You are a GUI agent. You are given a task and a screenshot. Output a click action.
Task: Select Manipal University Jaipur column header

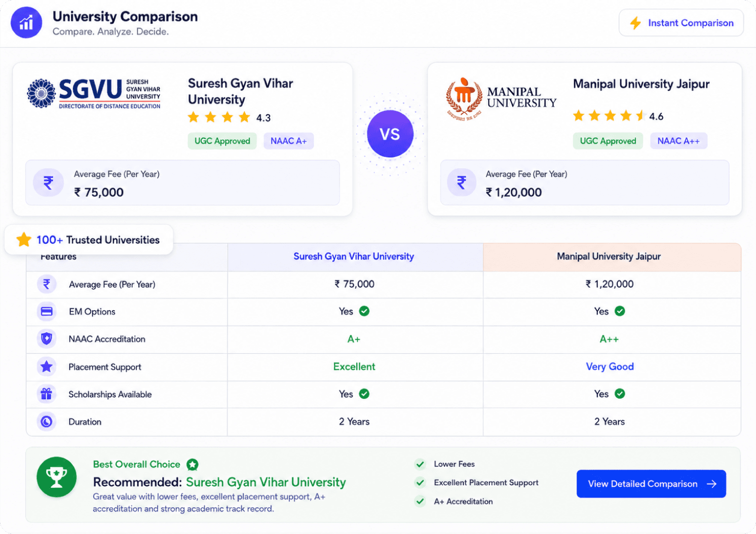click(612, 257)
